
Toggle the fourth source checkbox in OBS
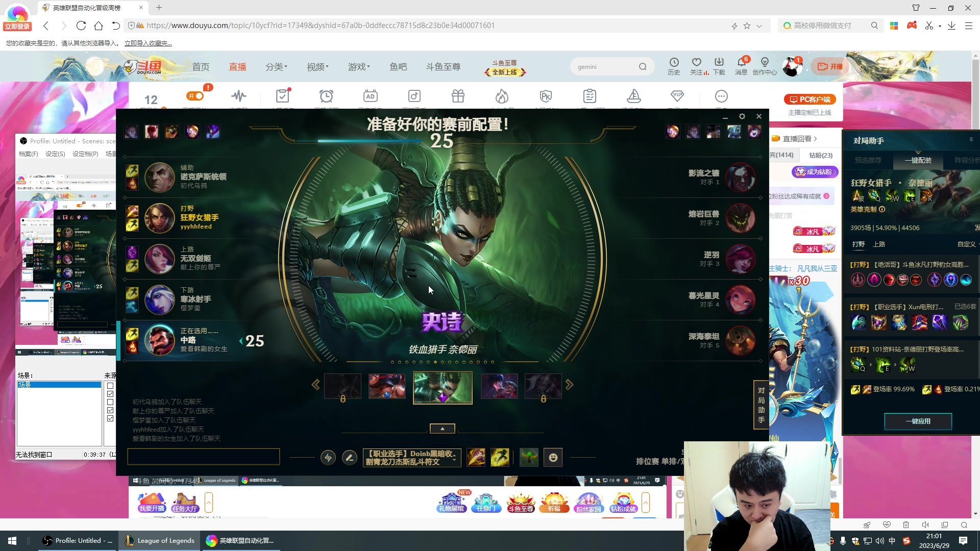coord(110,410)
